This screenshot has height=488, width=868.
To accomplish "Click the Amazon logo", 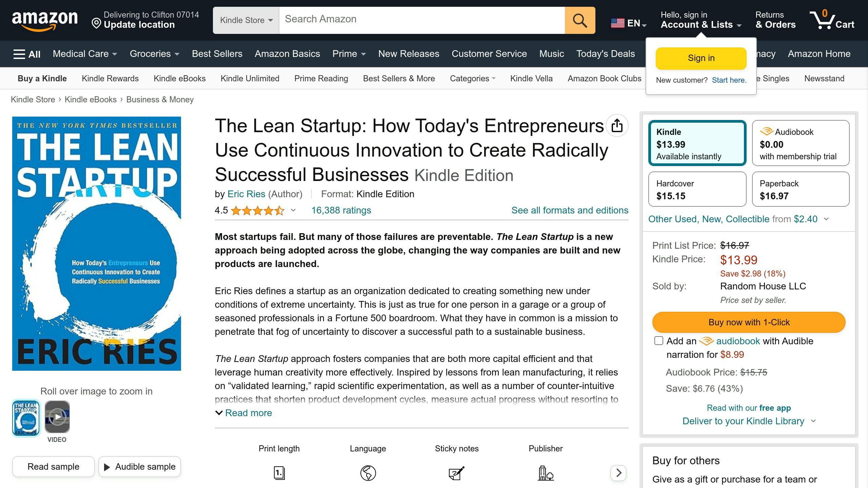I will pos(45,19).
